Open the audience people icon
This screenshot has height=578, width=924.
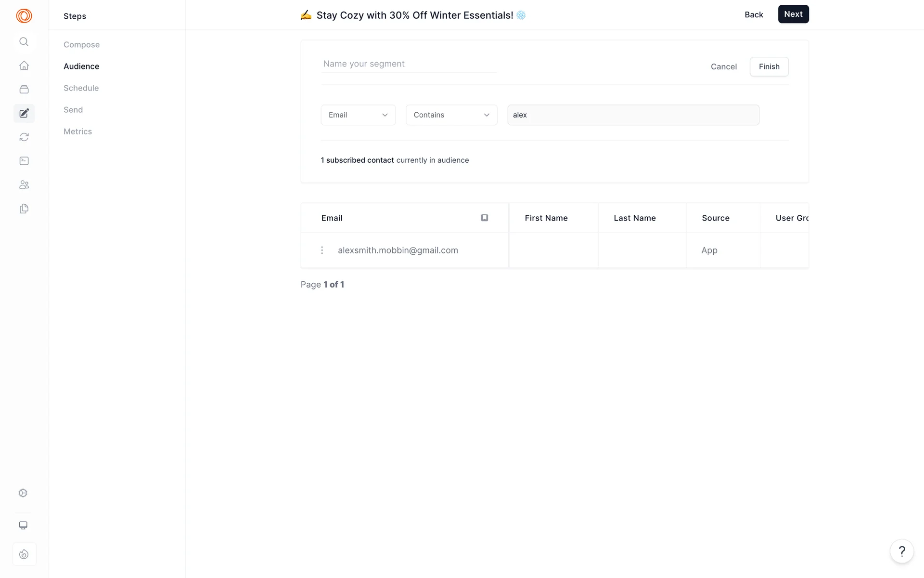[x=24, y=185]
